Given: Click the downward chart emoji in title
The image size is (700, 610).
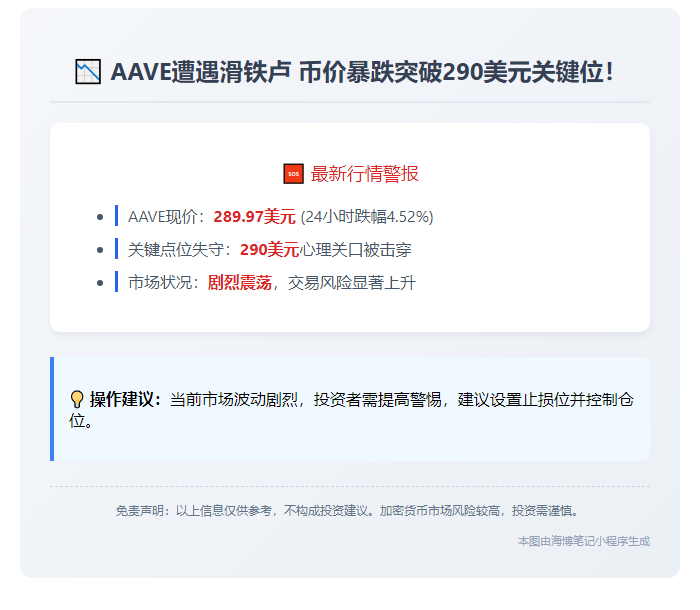Looking at the screenshot, I should [88, 71].
